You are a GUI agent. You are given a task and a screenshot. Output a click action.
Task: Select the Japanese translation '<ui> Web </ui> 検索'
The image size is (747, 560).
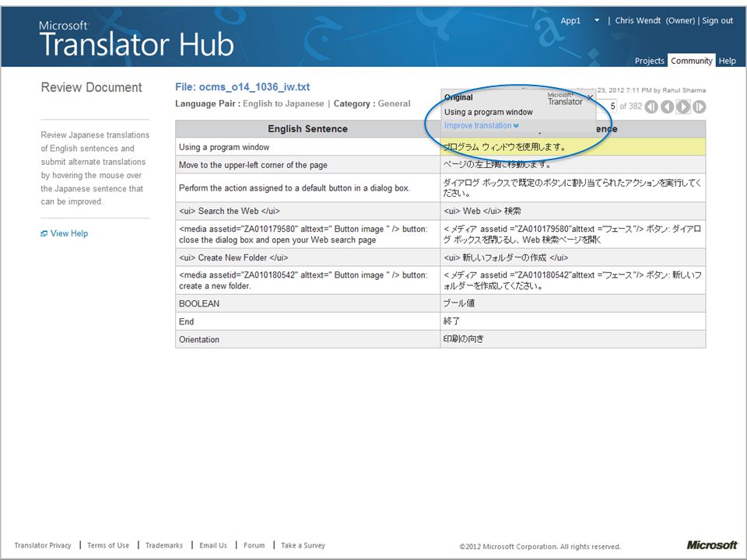(573, 211)
